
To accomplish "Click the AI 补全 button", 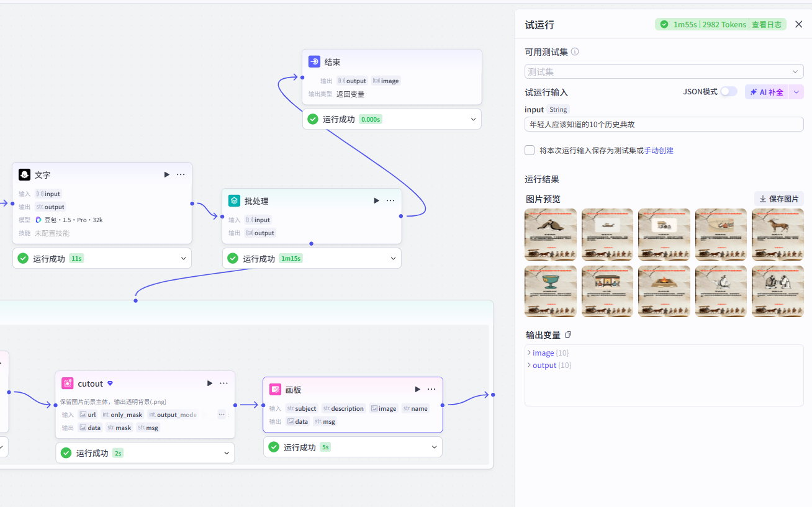I will [x=767, y=92].
